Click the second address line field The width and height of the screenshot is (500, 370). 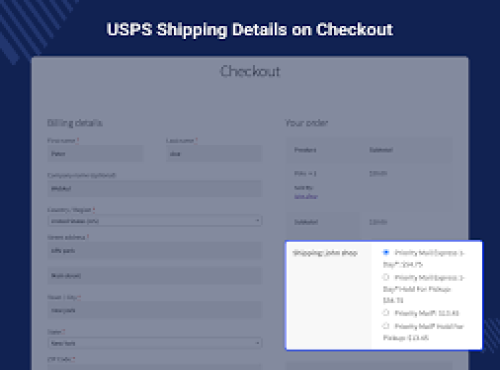155,276
